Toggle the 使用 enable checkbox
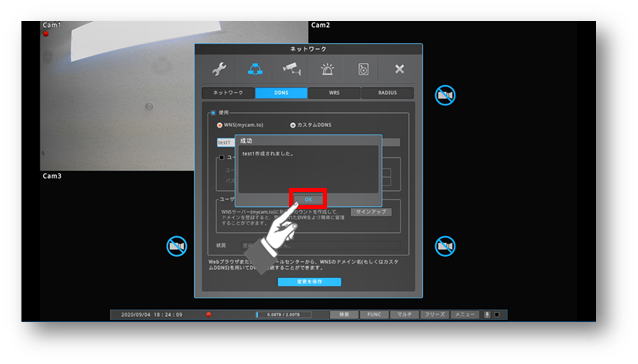Image resolution: width=638 pixels, height=364 pixels. [x=213, y=113]
